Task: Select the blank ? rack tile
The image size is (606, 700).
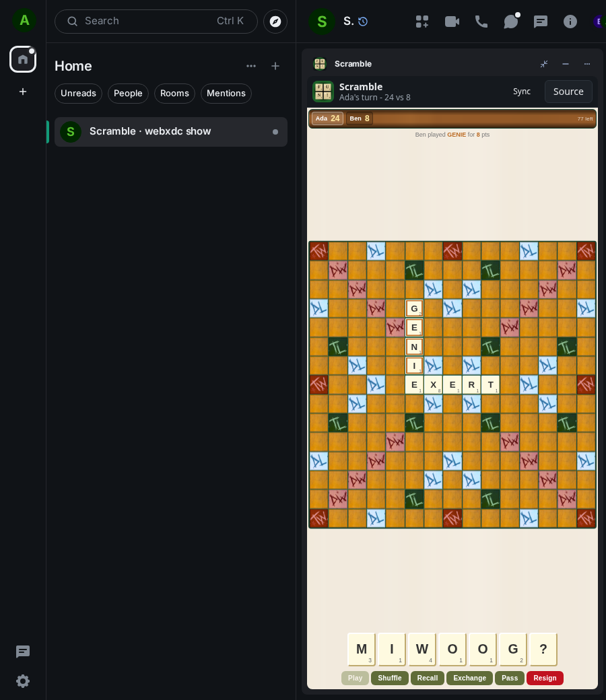Action: [x=543, y=649]
